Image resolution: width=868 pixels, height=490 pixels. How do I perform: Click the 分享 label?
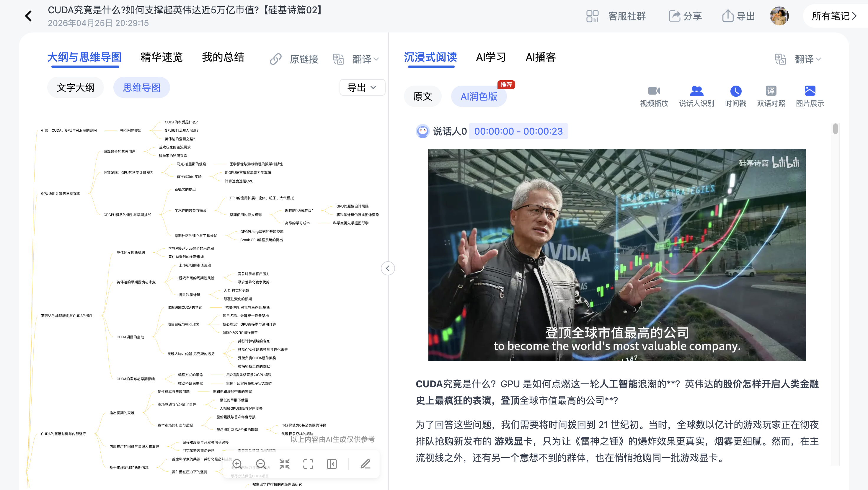click(692, 16)
